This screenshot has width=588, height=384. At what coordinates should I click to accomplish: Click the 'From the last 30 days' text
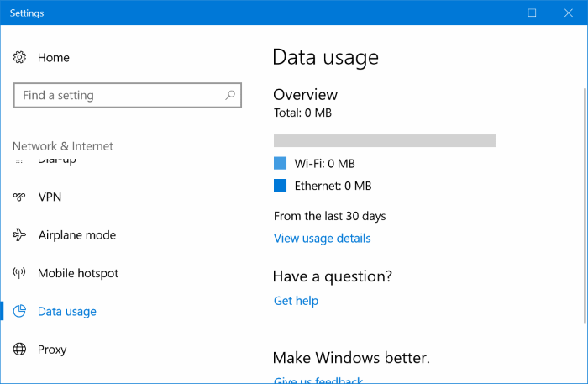[x=329, y=216]
